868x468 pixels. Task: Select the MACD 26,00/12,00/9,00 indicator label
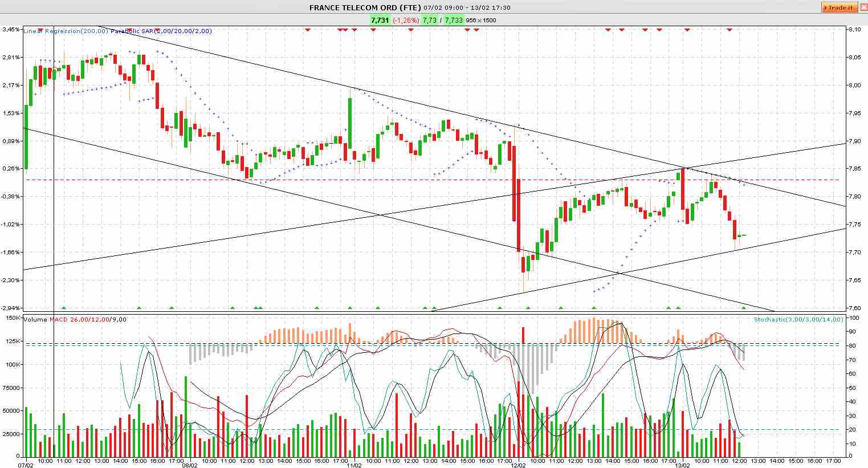[x=88, y=319]
